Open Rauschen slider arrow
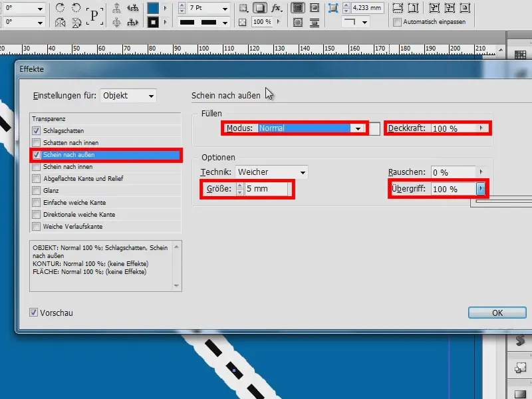This screenshot has width=532, height=399. 481,172
